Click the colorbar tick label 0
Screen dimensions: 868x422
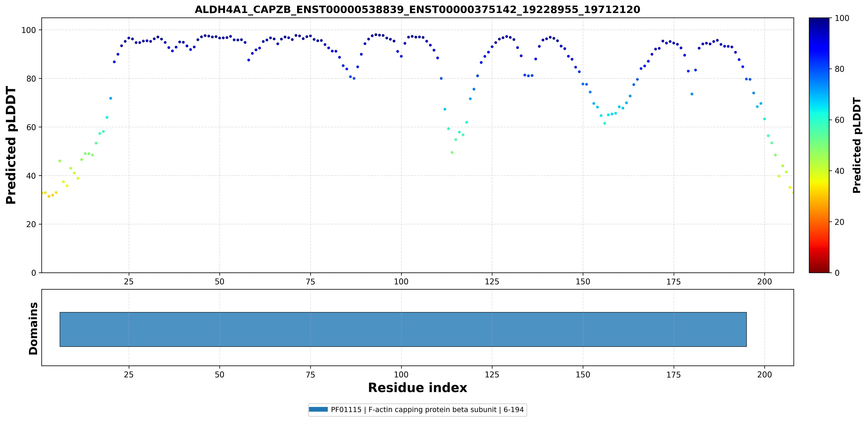pos(837,273)
